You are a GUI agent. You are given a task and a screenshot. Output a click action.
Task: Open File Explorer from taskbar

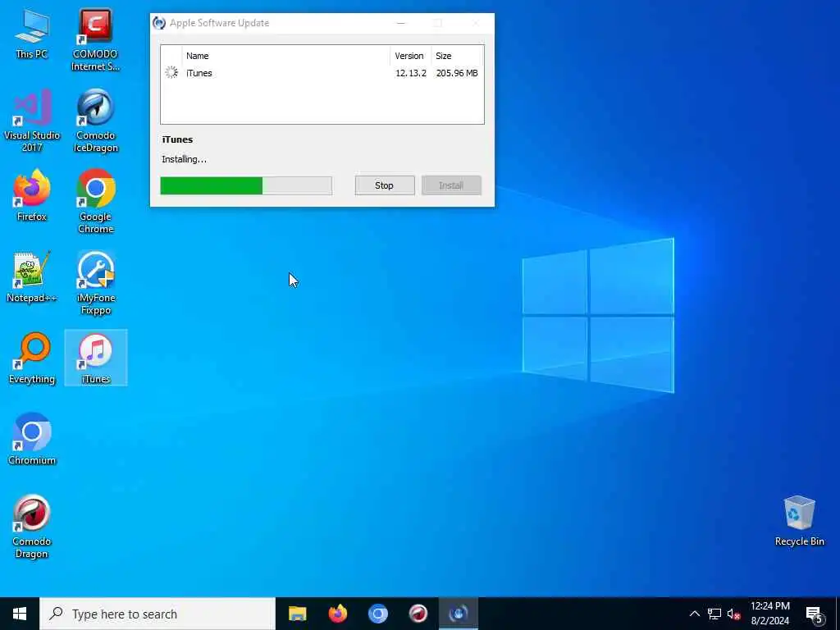[x=297, y=614]
